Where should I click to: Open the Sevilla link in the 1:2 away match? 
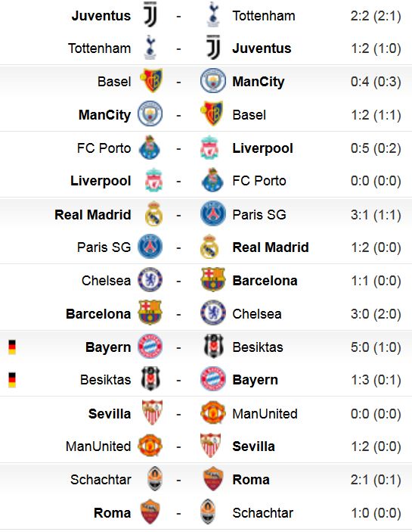(253, 446)
